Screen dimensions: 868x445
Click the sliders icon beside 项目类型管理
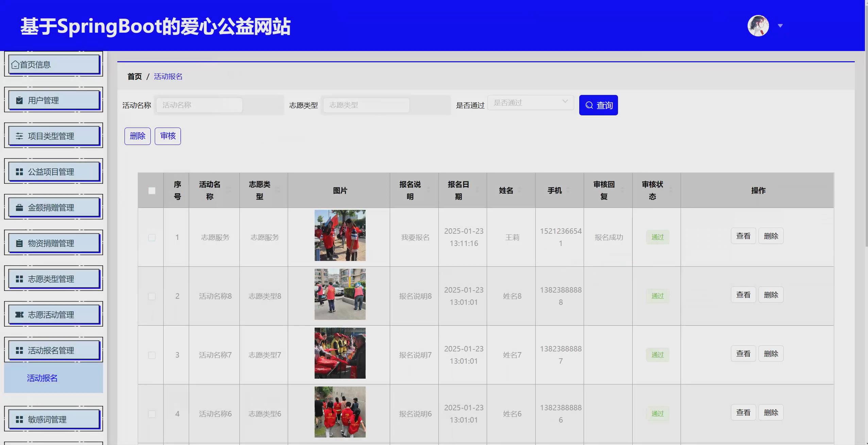(x=19, y=136)
